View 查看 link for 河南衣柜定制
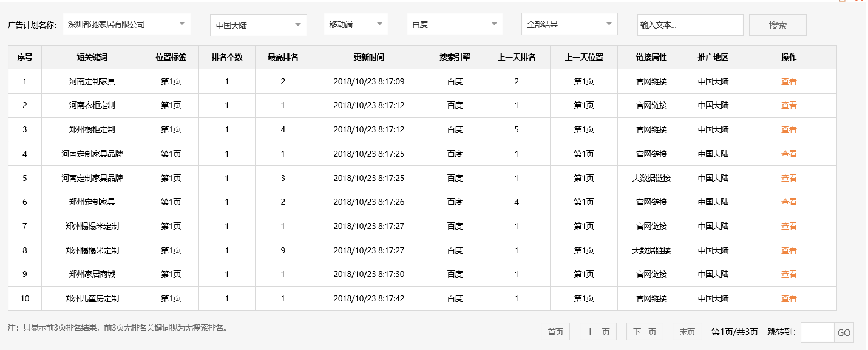 pos(789,105)
